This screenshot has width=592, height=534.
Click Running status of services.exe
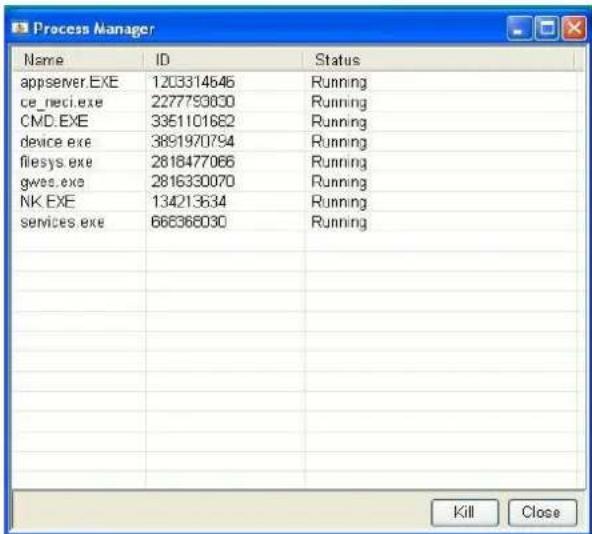(x=339, y=222)
